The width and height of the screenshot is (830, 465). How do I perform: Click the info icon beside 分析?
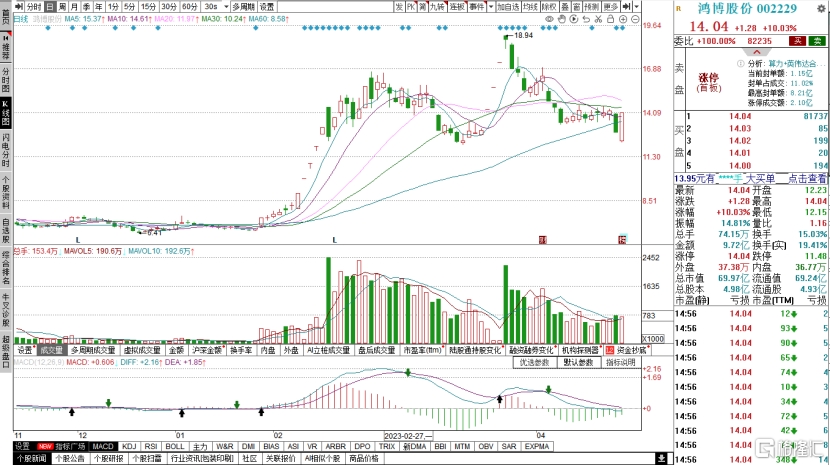[741, 64]
